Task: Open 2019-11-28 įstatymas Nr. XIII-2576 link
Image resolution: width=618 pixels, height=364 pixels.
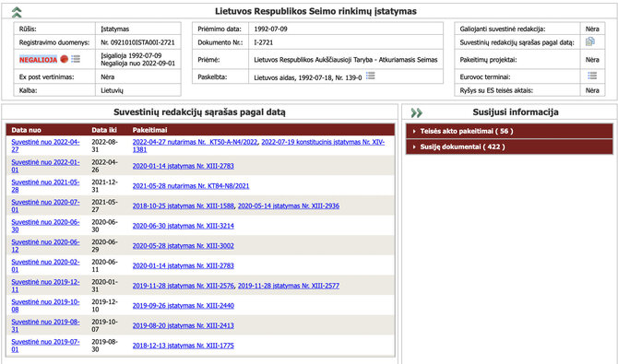Action: [x=184, y=286]
